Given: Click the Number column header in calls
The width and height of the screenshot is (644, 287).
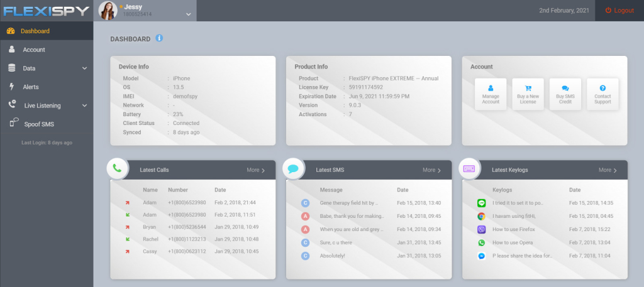Looking at the screenshot, I should coord(178,190).
